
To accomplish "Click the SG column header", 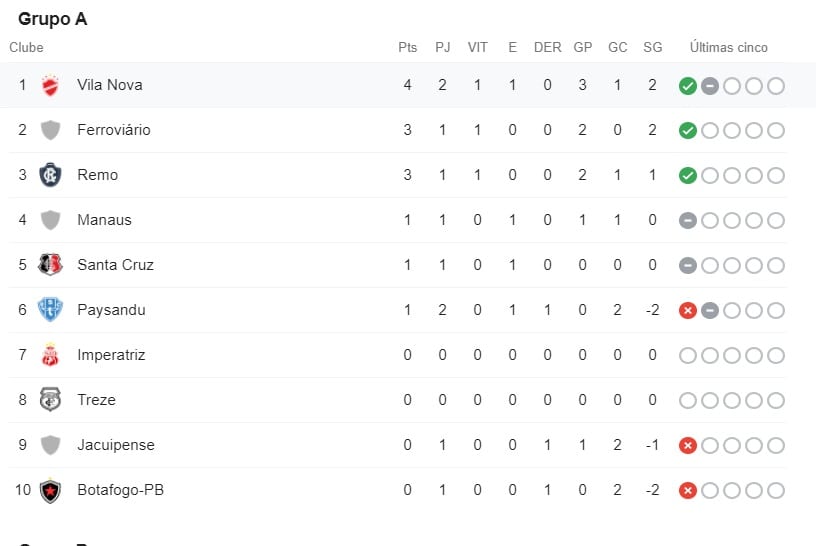I will [x=652, y=47].
